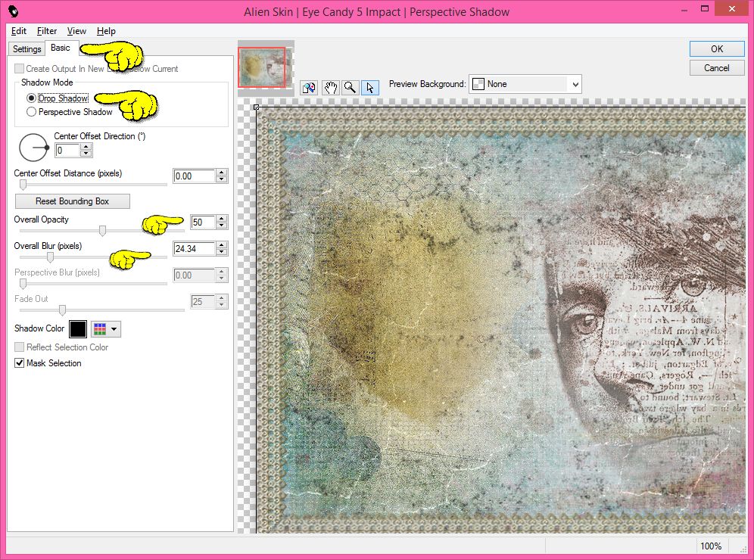Select the Zoom magnifier tool
This screenshot has width=754, height=560.
tap(350, 88)
